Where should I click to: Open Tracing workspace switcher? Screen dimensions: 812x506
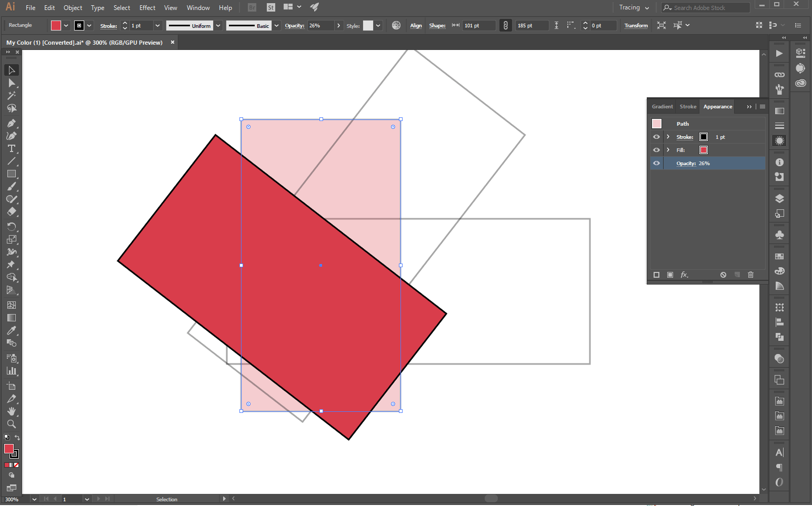click(x=634, y=7)
